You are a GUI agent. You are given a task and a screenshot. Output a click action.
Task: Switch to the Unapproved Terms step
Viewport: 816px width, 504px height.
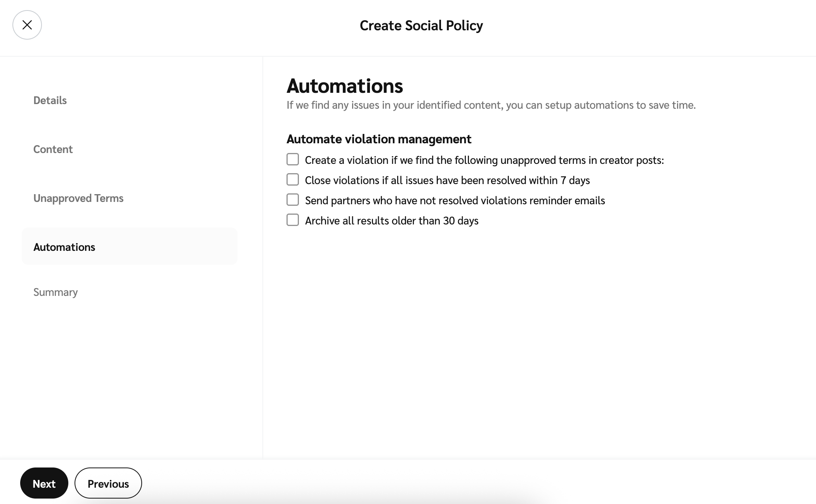(78, 198)
